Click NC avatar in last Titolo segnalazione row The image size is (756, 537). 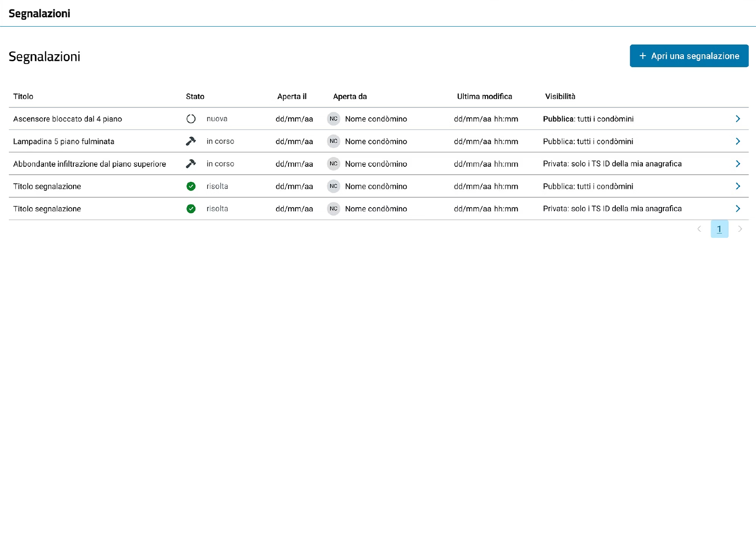pos(333,208)
